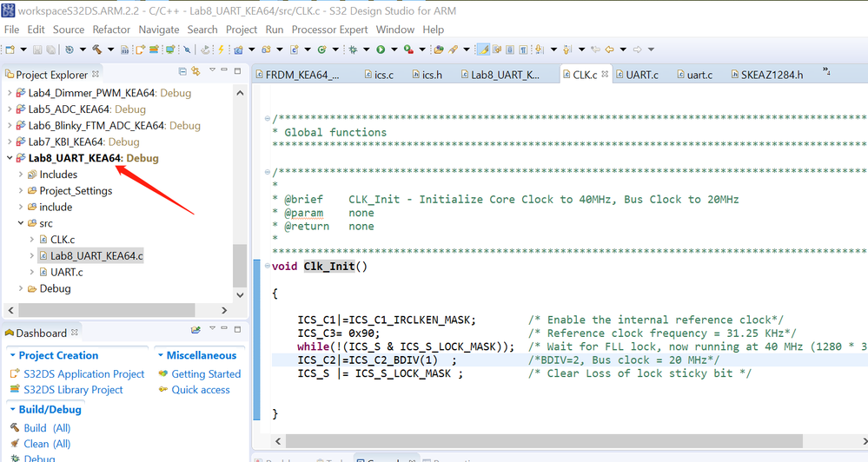This screenshot has width=868, height=462.
Task: Click the New C Source File icon
Action: 294,49
